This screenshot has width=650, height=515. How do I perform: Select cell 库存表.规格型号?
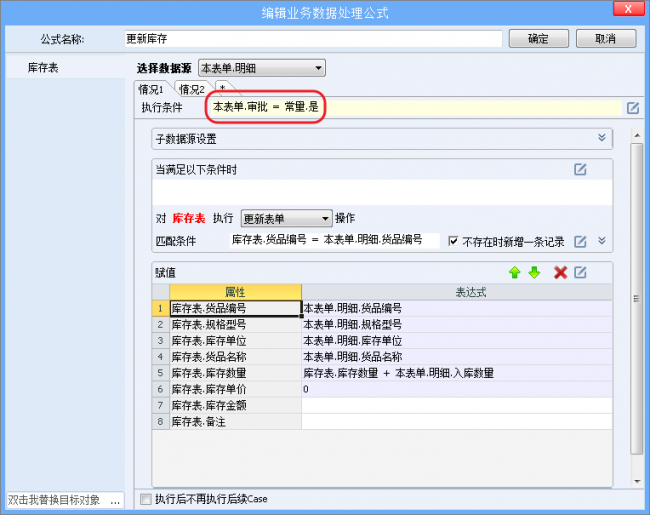point(235,324)
